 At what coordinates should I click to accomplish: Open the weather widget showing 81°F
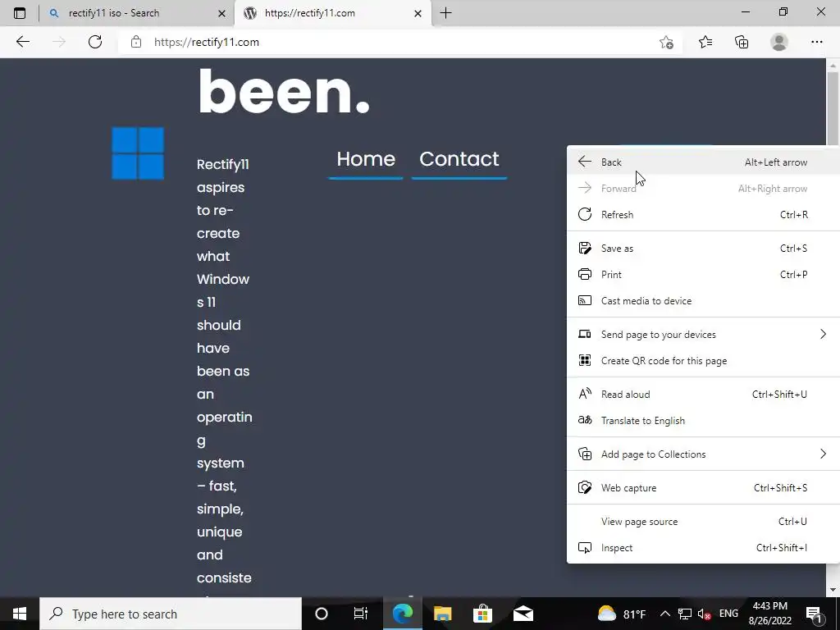[622, 614]
